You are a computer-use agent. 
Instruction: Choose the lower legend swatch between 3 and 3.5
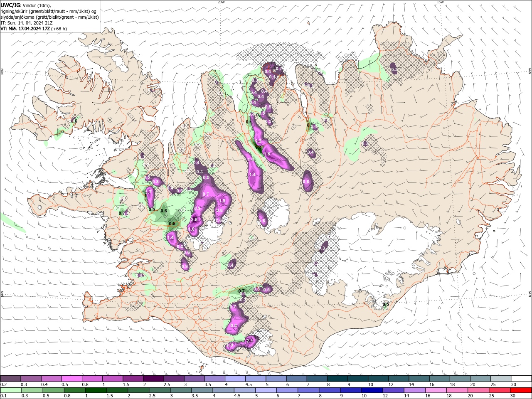[x=181, y=390]
